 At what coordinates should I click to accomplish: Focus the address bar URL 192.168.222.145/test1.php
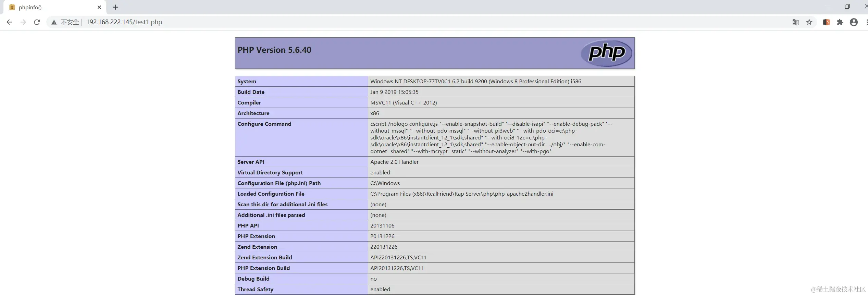(124, 22)
